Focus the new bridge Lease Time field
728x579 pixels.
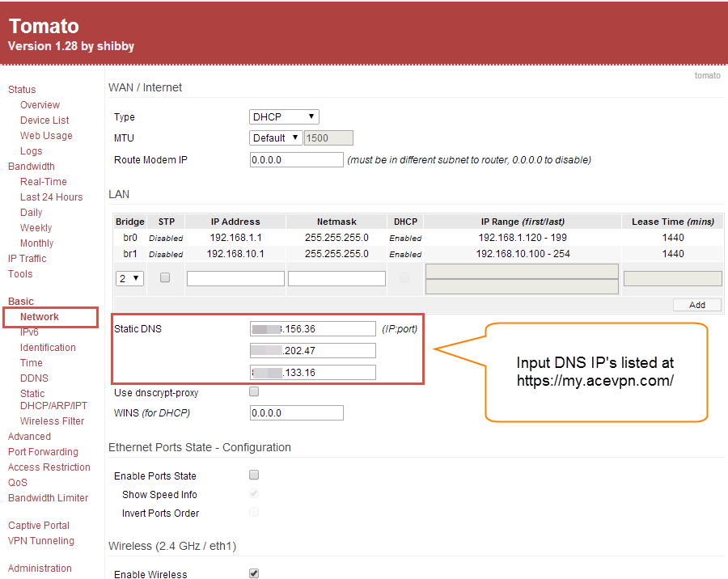(x=673, y=279)
